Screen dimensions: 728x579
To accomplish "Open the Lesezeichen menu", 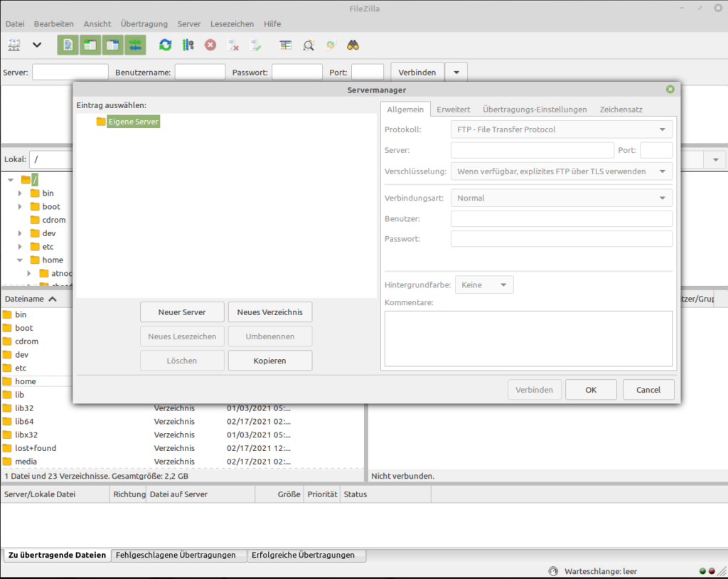I will [232, 23].
